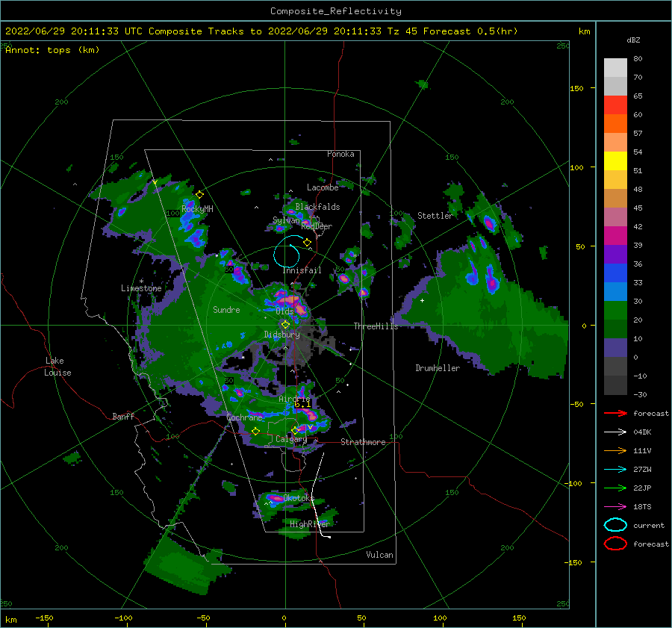Click the Innisfail city label
Screen dimensions: 672x628
(x=302, y=270)
